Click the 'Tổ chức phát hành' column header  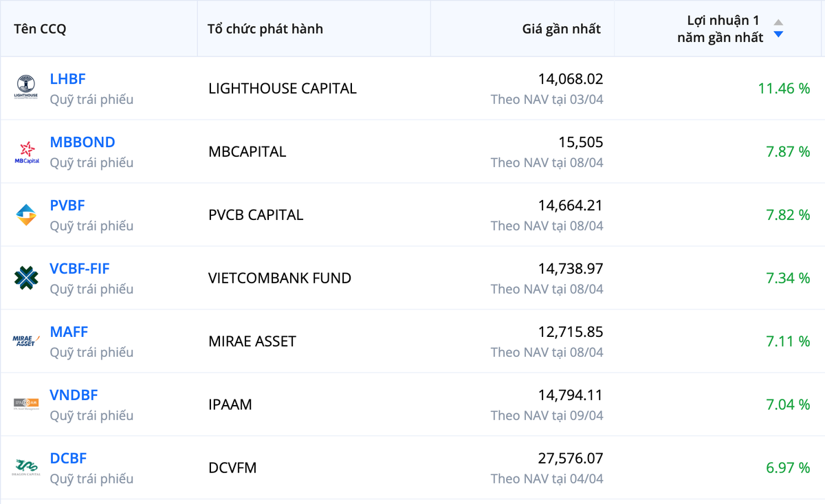[265, 29]
